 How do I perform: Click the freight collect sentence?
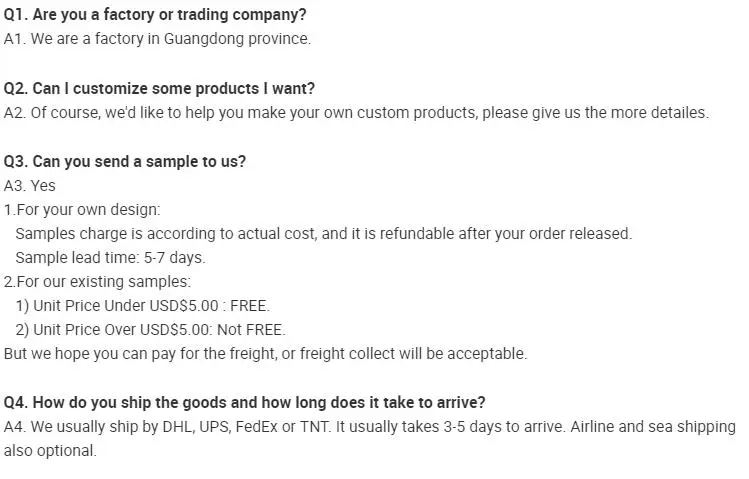[265, 354]
